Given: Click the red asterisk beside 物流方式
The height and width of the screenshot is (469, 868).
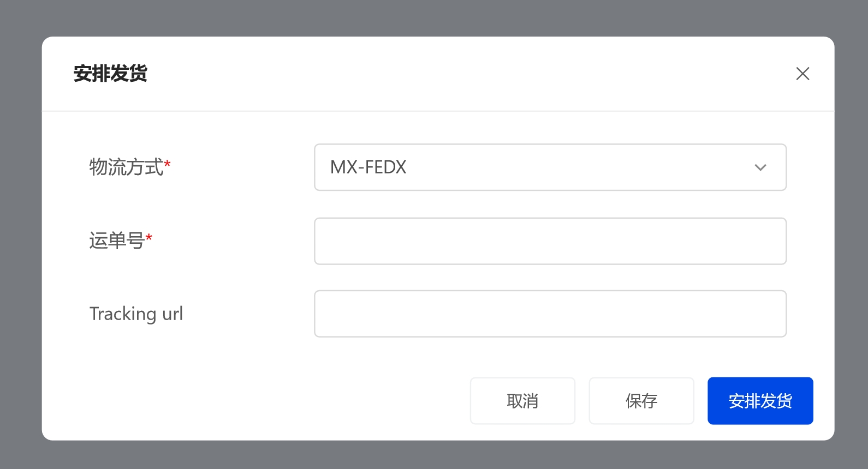Looking at the screenshot, I should click(168, 164).
